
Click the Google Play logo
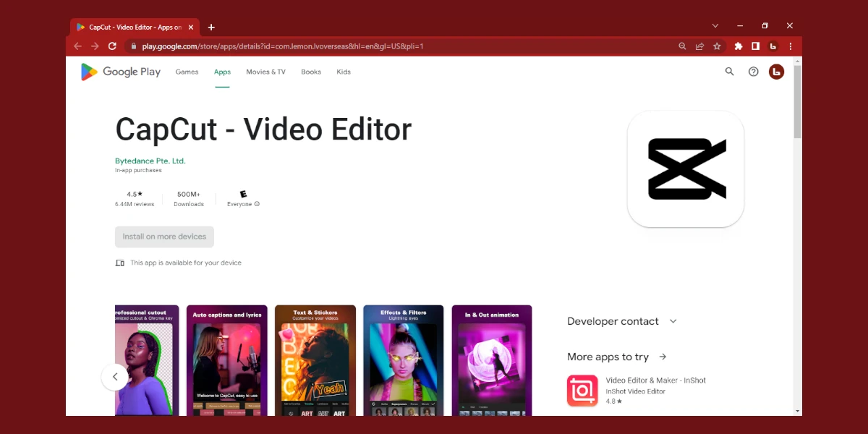coord(120,72)
